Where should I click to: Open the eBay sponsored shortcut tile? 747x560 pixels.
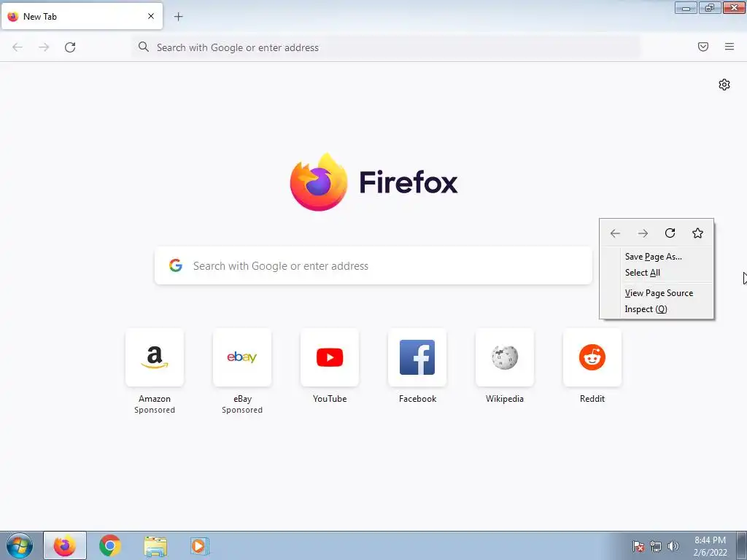tap(242, 357)
